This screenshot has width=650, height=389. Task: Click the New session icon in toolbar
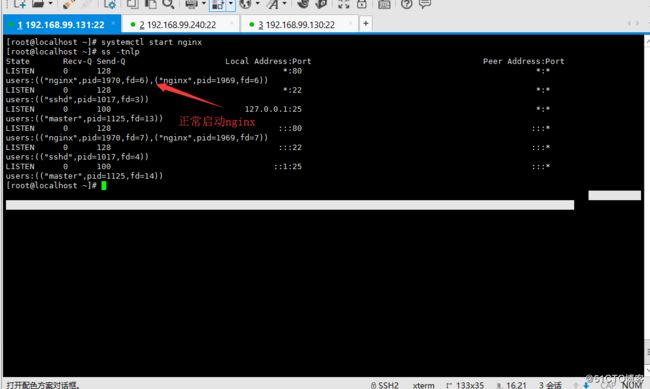point(19,4)
